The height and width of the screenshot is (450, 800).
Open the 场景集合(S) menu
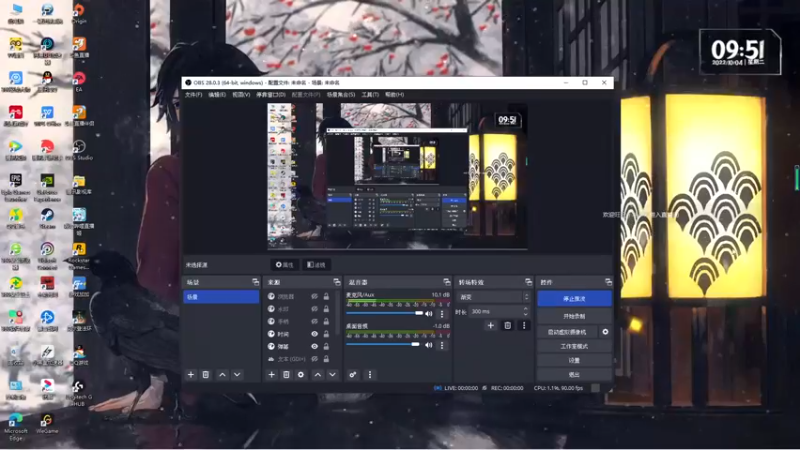click(341, 95)
